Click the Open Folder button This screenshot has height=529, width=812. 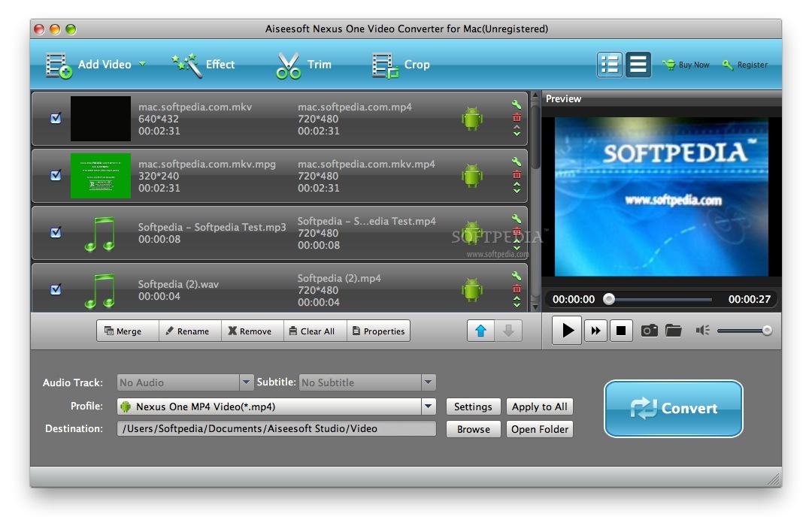[x=540, y=429]
